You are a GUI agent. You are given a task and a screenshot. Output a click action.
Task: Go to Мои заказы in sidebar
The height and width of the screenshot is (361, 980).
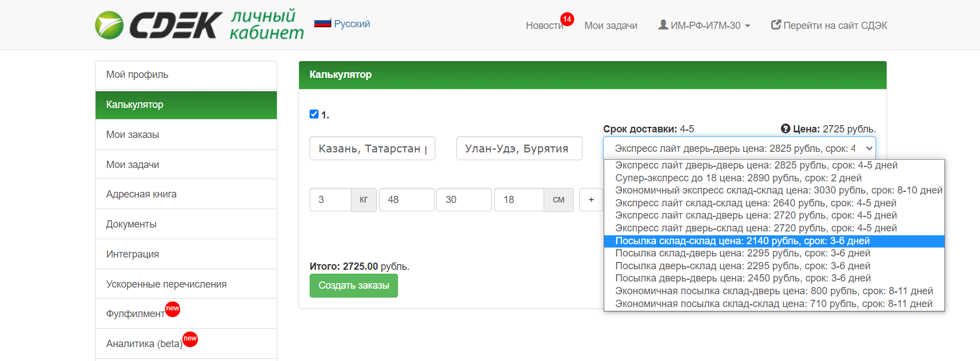click(186, 135)
